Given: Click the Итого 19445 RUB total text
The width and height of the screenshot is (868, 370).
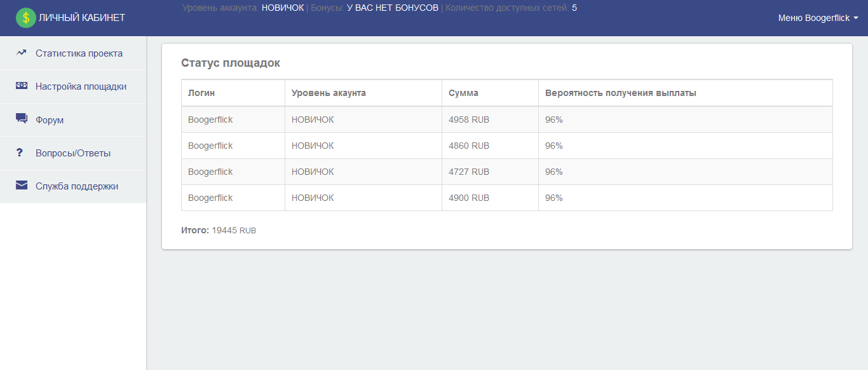Looking at the screenshot, I should click(x=219, y=230).
